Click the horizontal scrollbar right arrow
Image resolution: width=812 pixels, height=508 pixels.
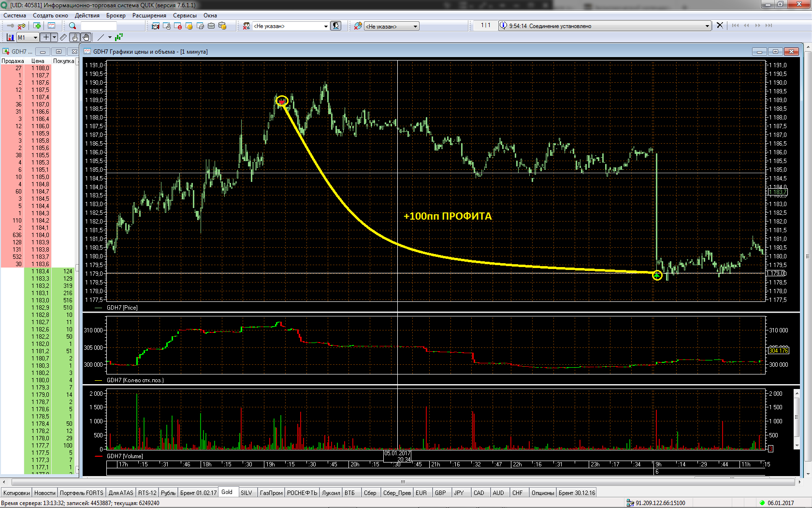(798, 482)
